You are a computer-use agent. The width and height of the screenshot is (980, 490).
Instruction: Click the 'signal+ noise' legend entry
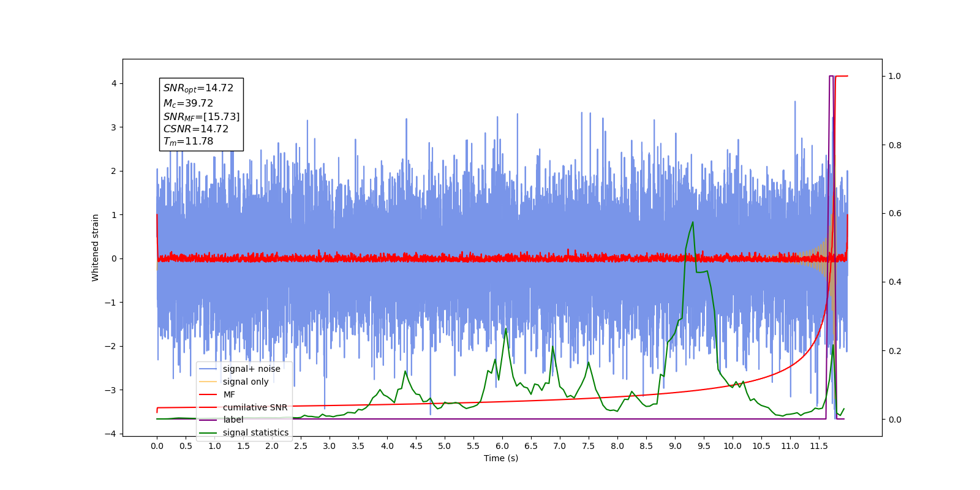point(239,369)
